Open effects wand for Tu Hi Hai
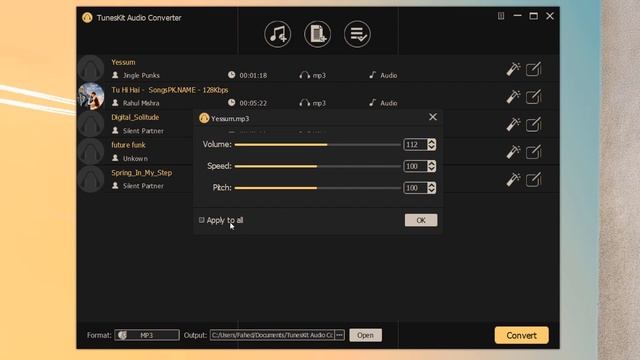Image resolution: width=640 pixels, height=360 pixels. 513,97
